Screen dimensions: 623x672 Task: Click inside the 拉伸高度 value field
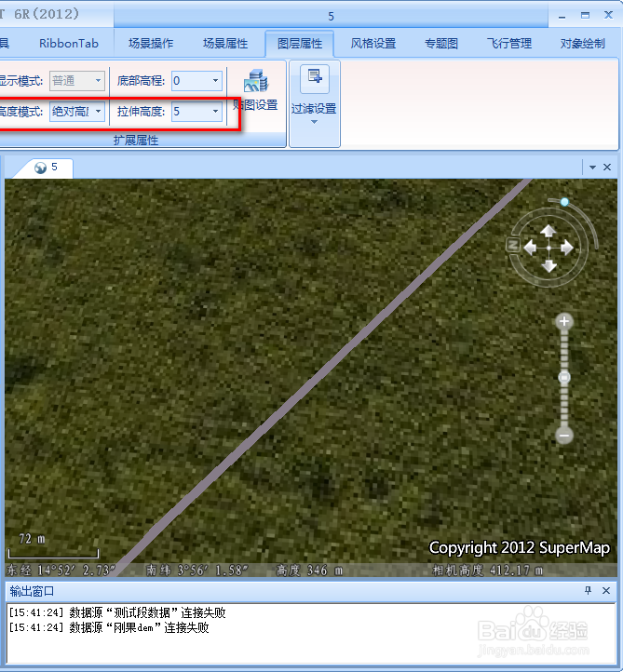point(191,112)
